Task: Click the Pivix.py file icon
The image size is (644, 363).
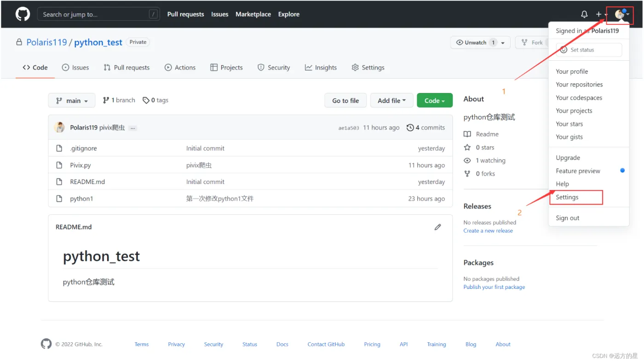Action: tap(59, 165)
